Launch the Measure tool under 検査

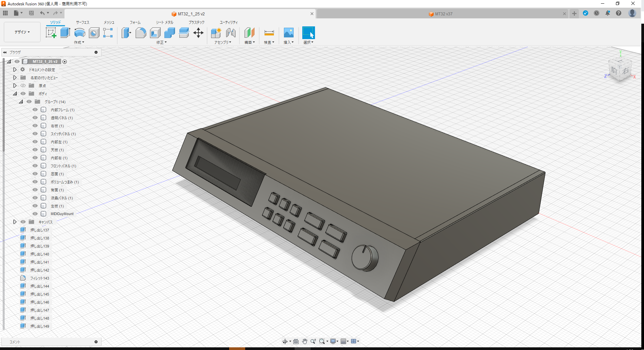(x=269, y=33)
